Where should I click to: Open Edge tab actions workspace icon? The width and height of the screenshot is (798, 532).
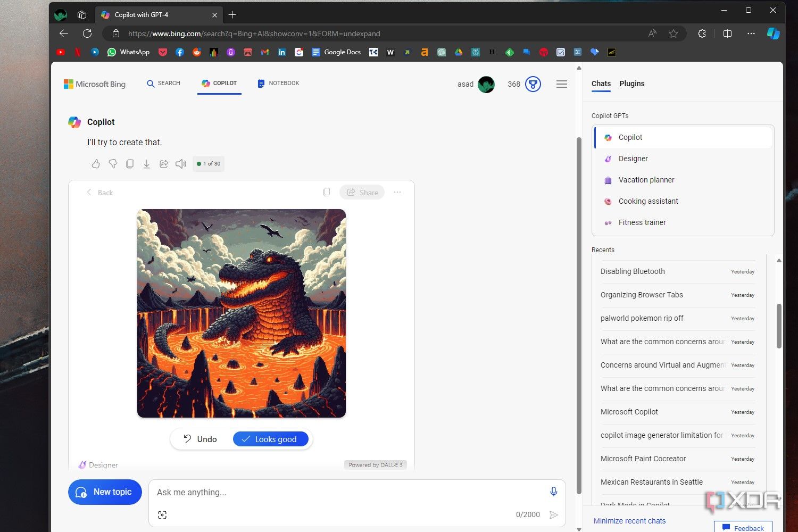tap(82, 15)
